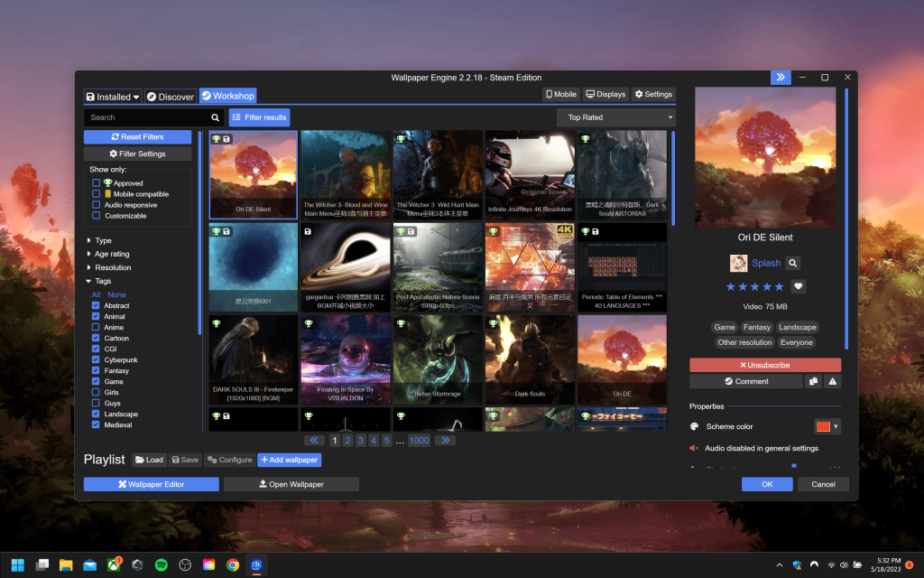This screenshot has height=578, width=924.
Task: Expand the Age rating section
Action: [x=108, y=254]
